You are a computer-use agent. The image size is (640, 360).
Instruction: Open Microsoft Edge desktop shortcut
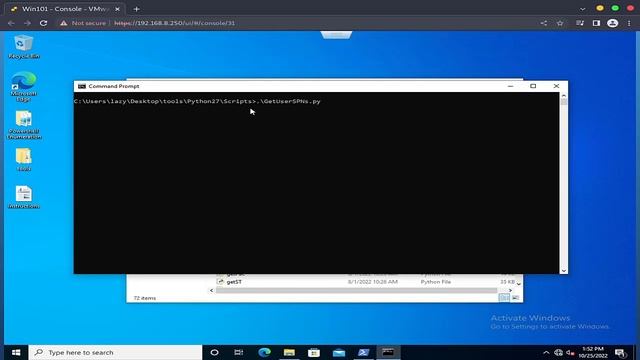point(24,86)
